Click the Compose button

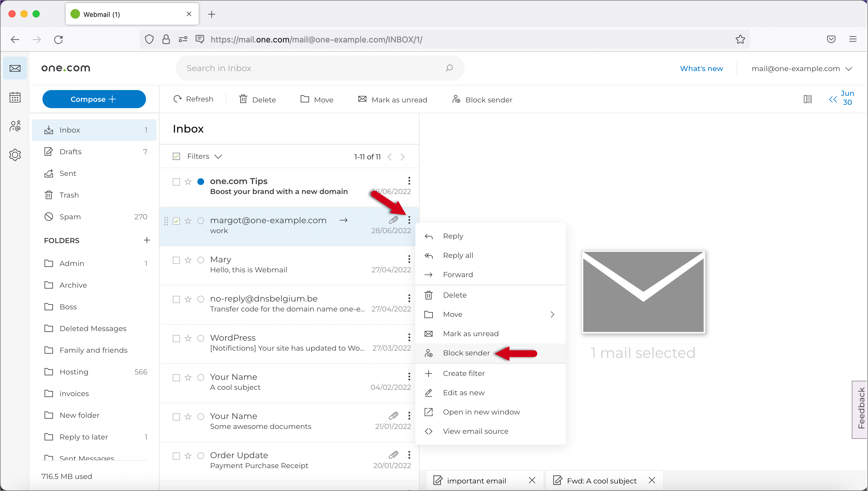point(94,99)
